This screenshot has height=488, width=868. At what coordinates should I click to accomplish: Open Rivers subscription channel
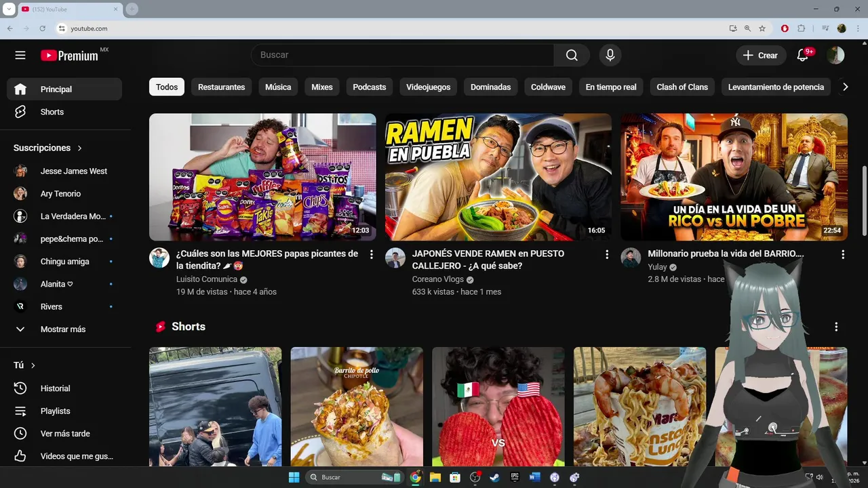point(64,306)
